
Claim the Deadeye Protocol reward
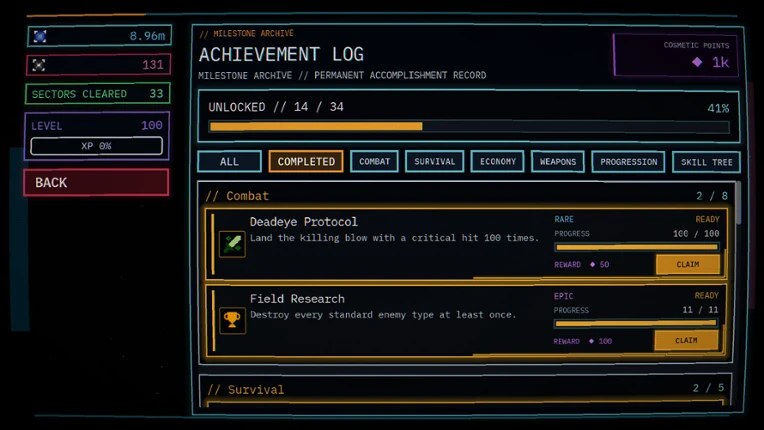pos(688,264)
